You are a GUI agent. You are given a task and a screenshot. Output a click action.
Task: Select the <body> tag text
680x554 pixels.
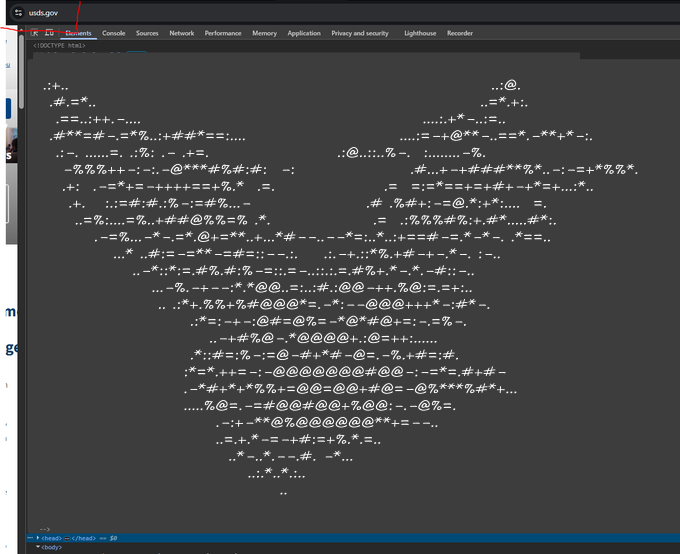[52, 547]
